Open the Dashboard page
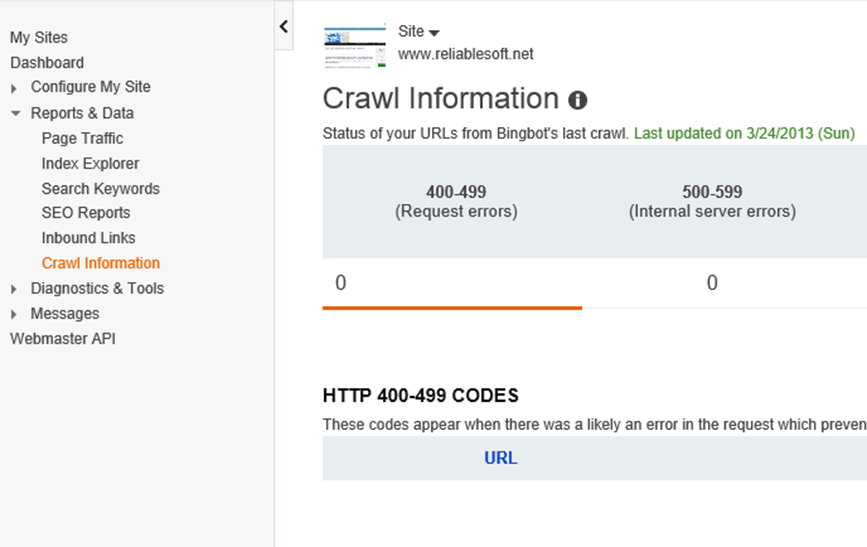The width and height of the screenshot is (867, 547). coord(47,62)
